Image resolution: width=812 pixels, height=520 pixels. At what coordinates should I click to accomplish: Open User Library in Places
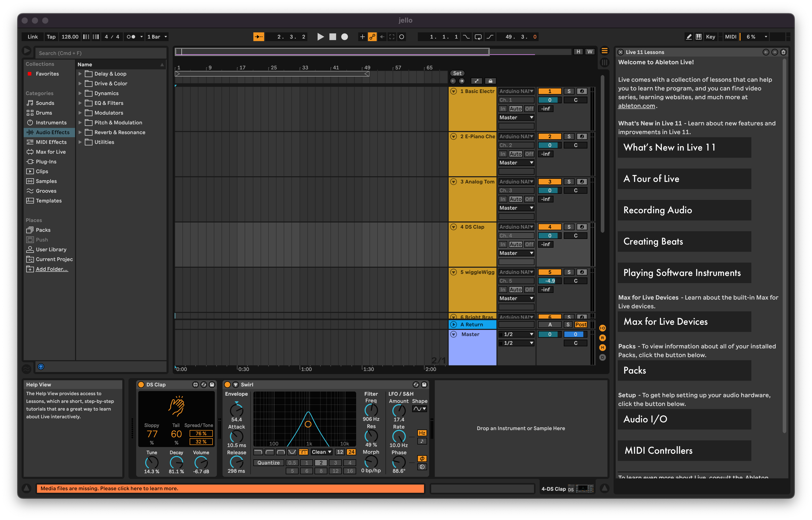[x=51, y=249]
